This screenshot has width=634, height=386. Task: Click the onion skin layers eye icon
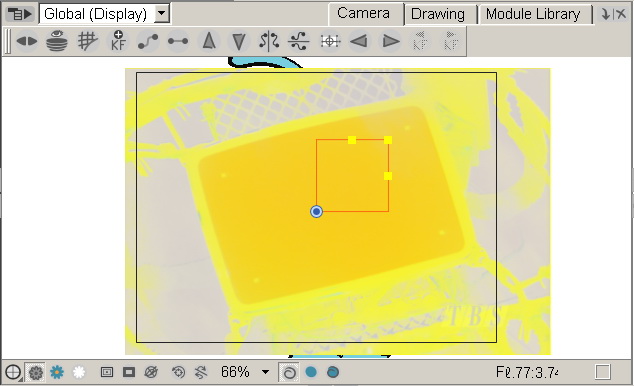(x=57, y=41)
